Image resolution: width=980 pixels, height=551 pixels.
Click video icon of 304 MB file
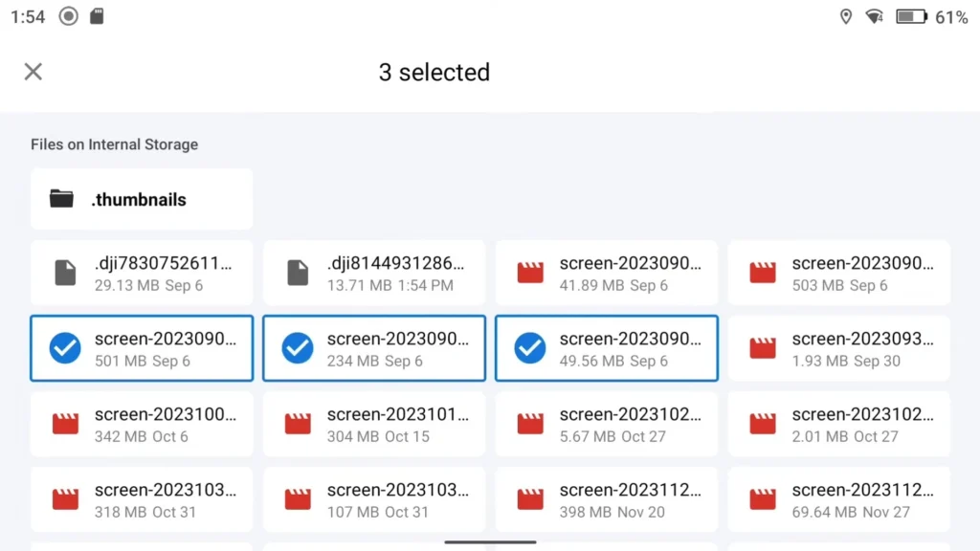click(298, 424)
